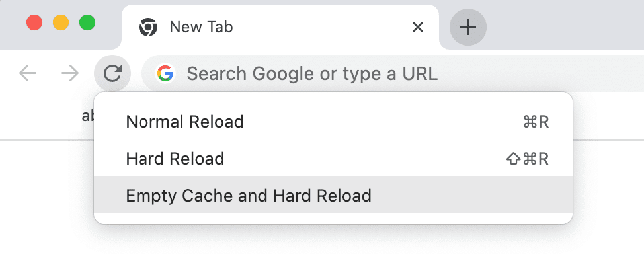
Task: Click the back navigation arrow
Action: tap(28, 74)
